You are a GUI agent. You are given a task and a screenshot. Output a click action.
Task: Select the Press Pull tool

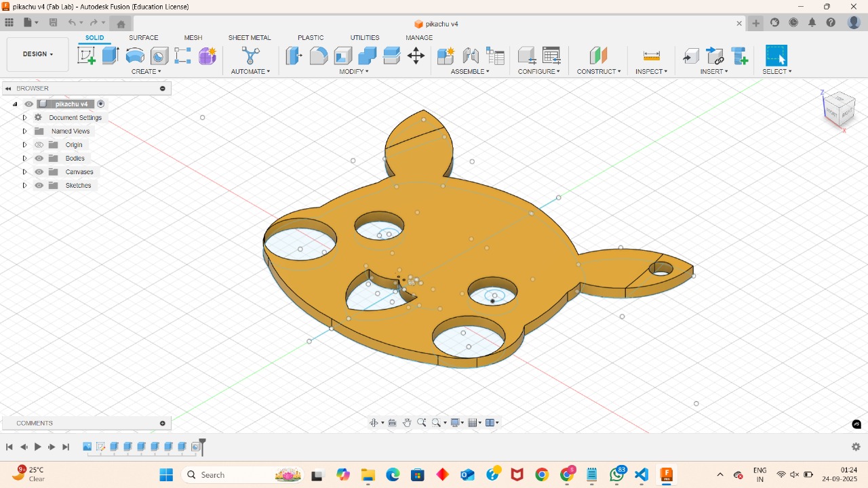point(294,56)
